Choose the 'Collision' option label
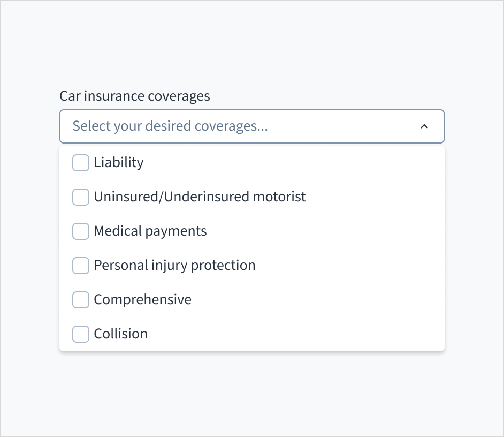This screenshot has height=437, width=504. 120,334
